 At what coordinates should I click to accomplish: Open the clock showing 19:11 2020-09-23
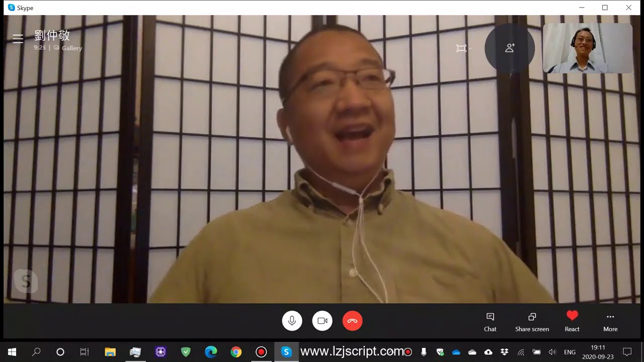pyautogui.click(x=598, y=352)
